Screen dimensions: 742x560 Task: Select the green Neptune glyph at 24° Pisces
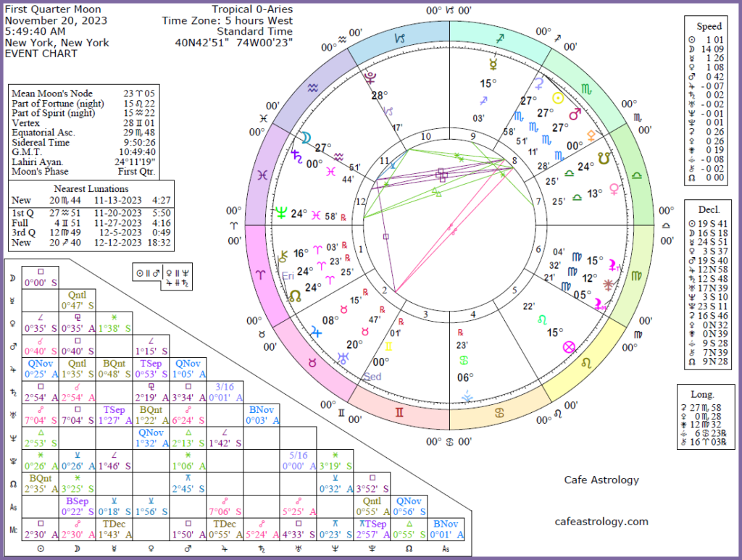(x=280, y=214)
